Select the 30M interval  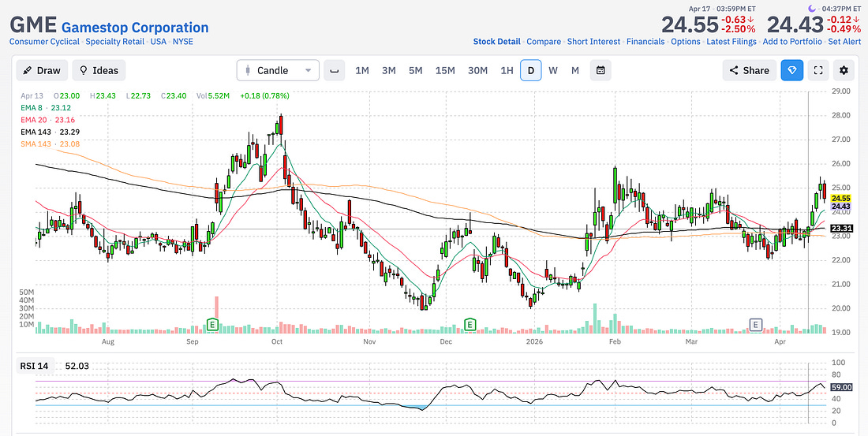(x=477, y=70)
